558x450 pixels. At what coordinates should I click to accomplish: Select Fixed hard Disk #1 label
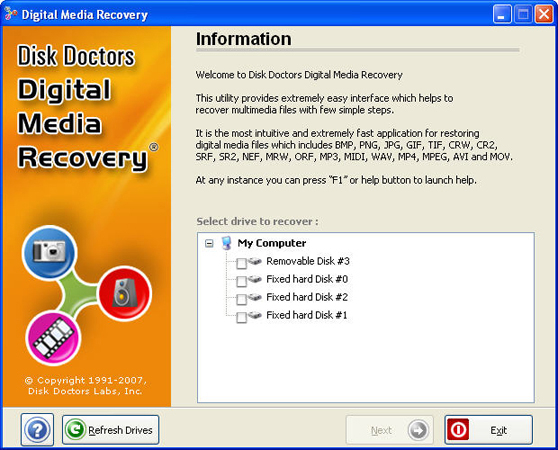[x=306, y=315]
